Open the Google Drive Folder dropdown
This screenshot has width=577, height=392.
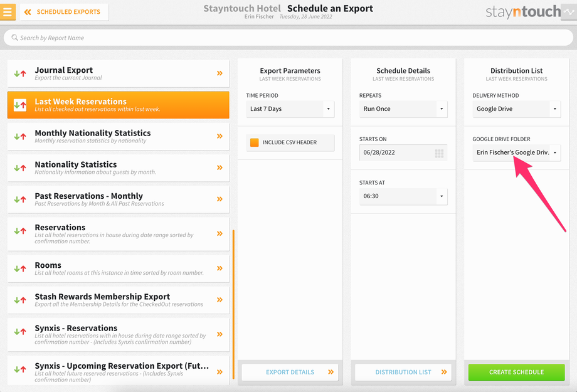(x=517, y=152)
